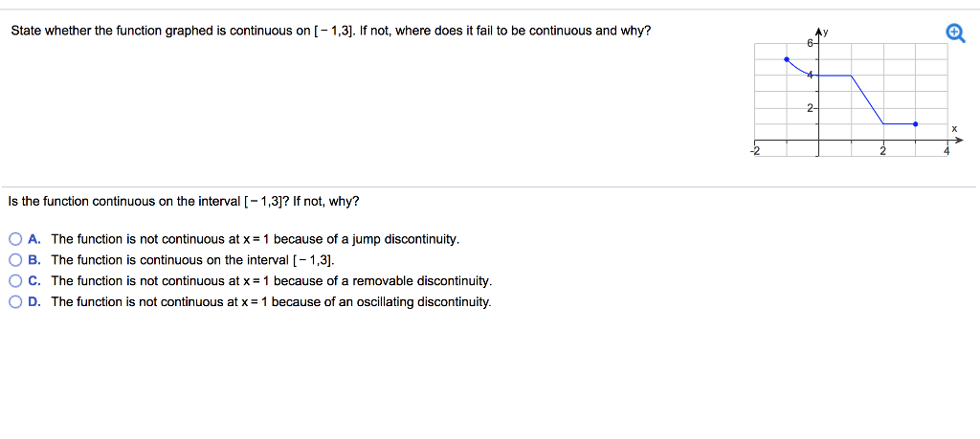980x439 pixels.
Task: Click the right endpoint dot on the graph
Action: (916, 123)
